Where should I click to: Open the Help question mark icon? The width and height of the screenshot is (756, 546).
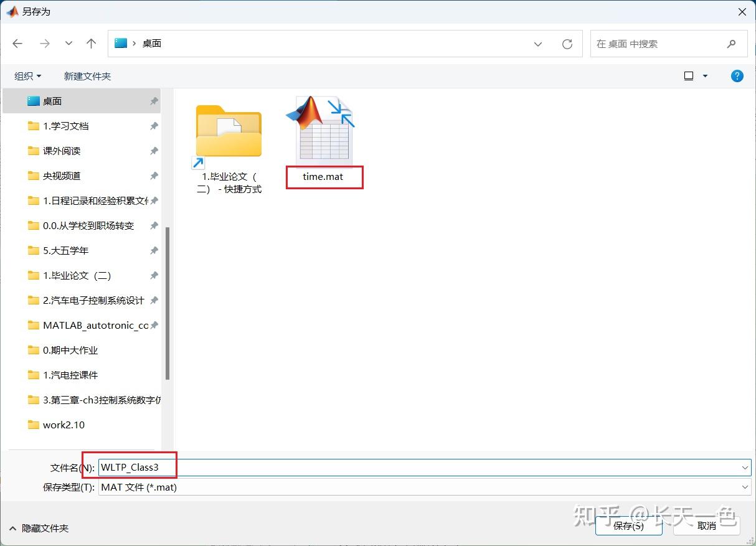coord(737,75)
